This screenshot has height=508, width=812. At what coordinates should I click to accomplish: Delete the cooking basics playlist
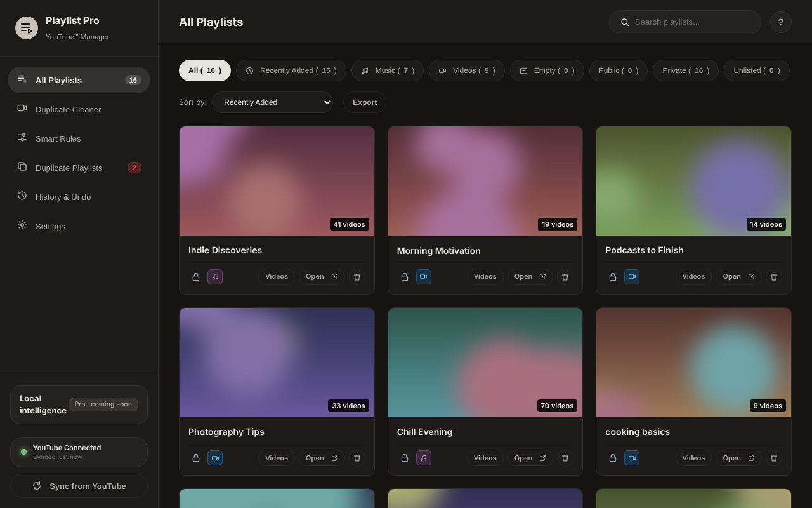(774, 458)
